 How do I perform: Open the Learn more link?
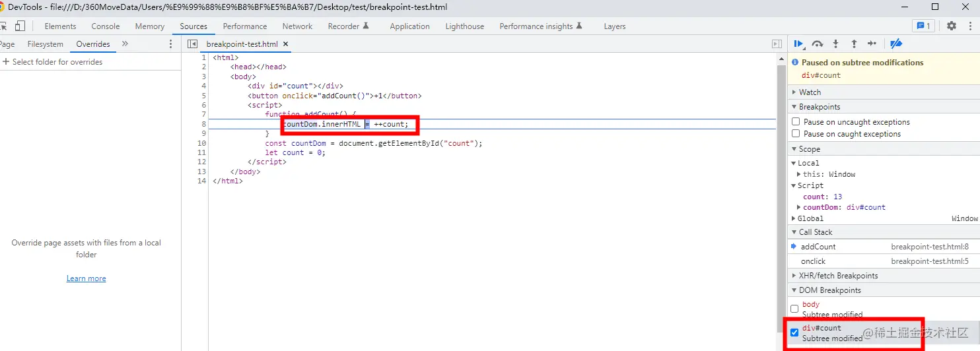pos(86,278)
